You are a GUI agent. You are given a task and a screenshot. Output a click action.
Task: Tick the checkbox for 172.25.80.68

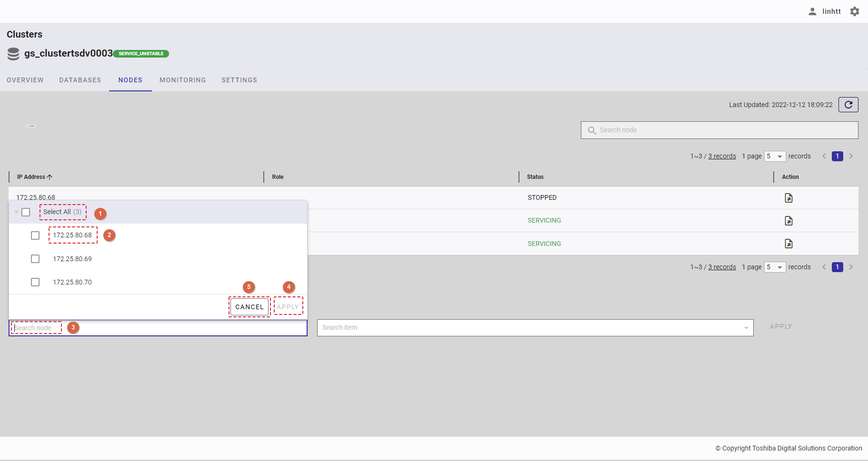click(x=35, y=235)
